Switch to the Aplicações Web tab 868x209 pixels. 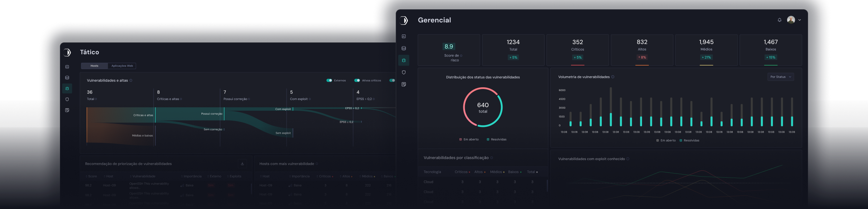coord(122,66)
